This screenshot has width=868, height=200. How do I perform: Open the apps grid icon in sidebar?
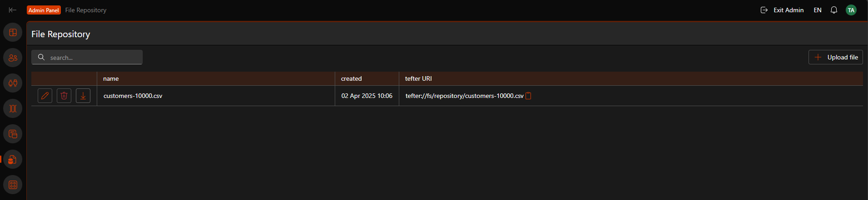click(13, 185)
